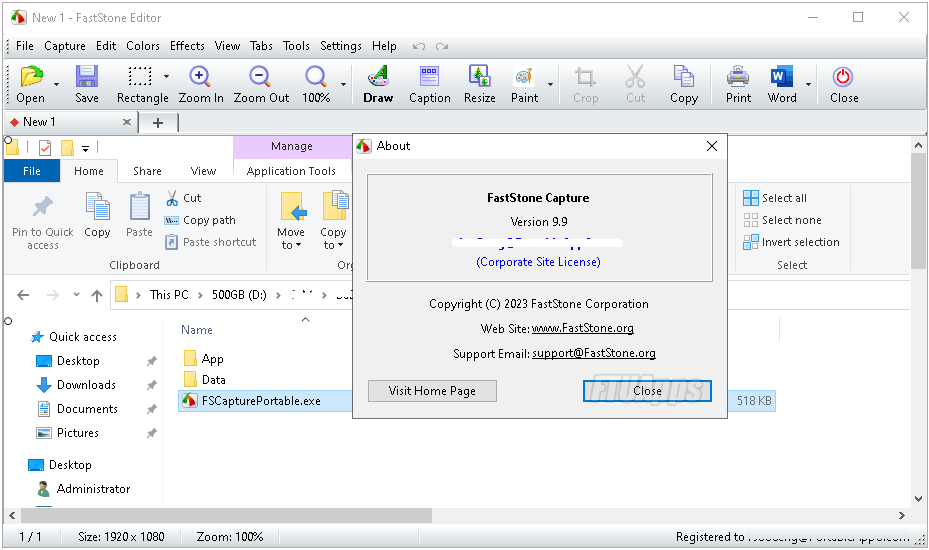Print the image with Print icon

(738, 77)
